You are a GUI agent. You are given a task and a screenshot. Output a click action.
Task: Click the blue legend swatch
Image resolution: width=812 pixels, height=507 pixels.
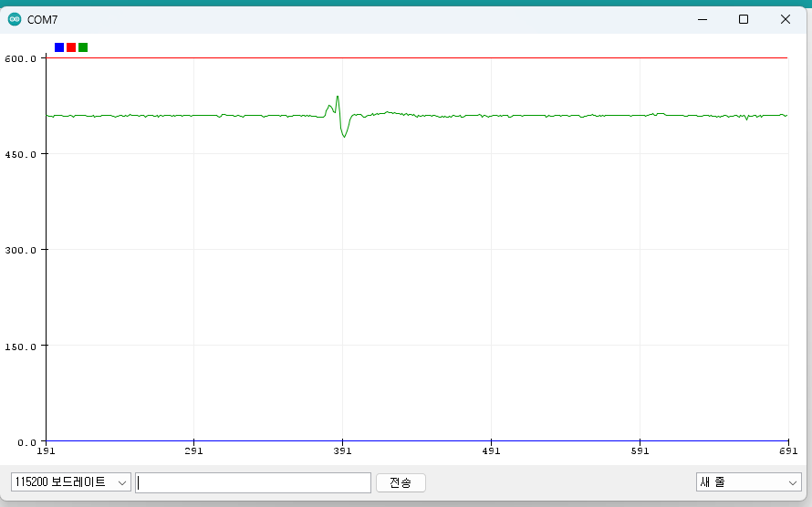(59, 47)
